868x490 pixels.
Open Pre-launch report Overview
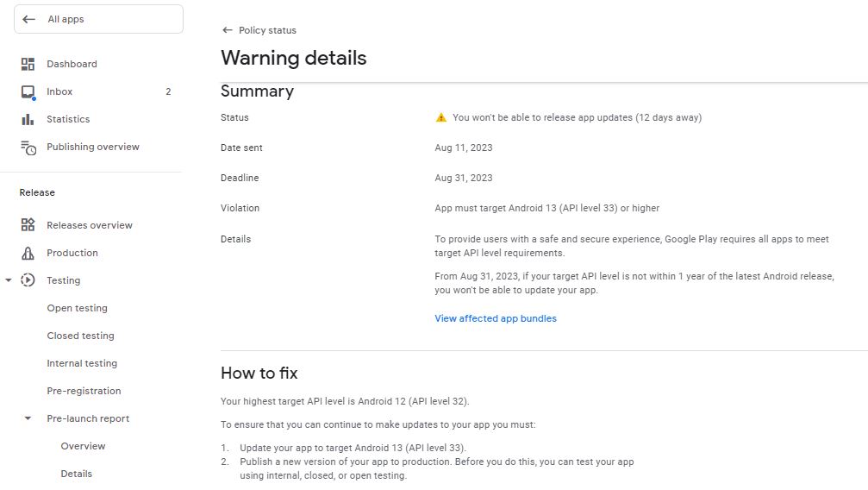pyautogui.click(x=83, y=446)
